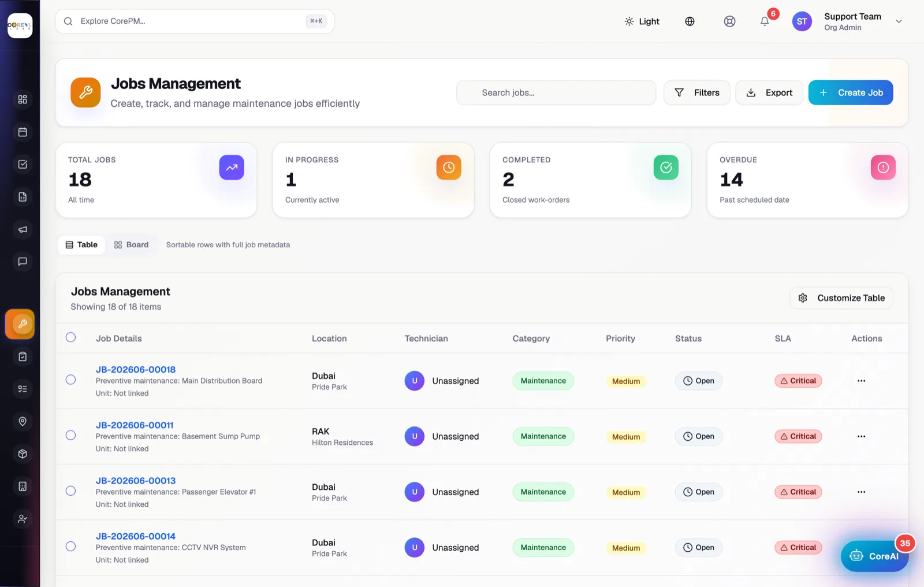Open the building icon in sidebar
Screen dimensions: 924x587
[23, 486]
